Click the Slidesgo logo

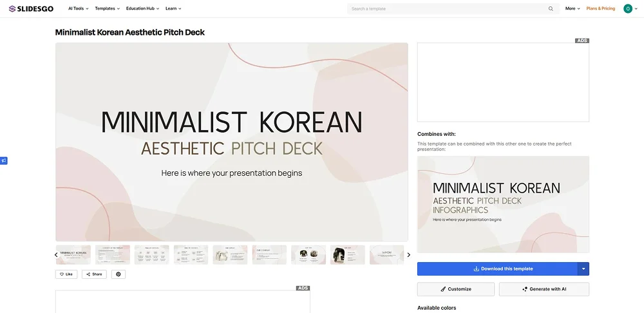point(31,8)
